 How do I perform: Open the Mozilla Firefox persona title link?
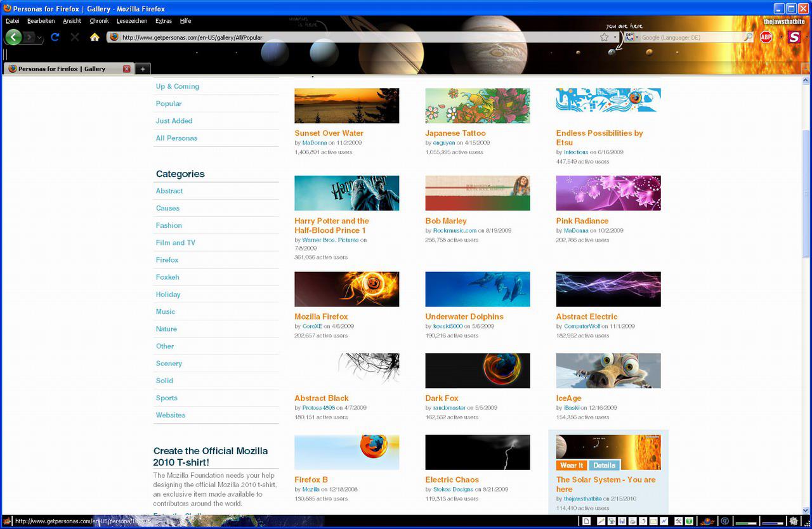point(322,317)
